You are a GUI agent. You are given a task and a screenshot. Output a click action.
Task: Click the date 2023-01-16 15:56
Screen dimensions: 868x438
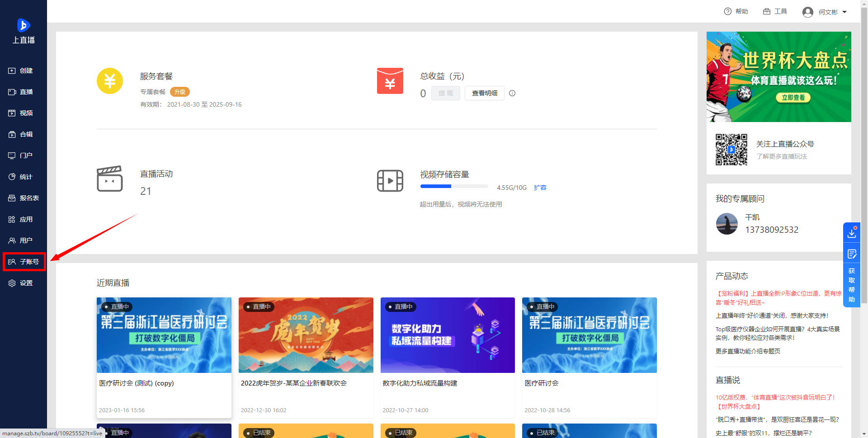pos(122,410)
